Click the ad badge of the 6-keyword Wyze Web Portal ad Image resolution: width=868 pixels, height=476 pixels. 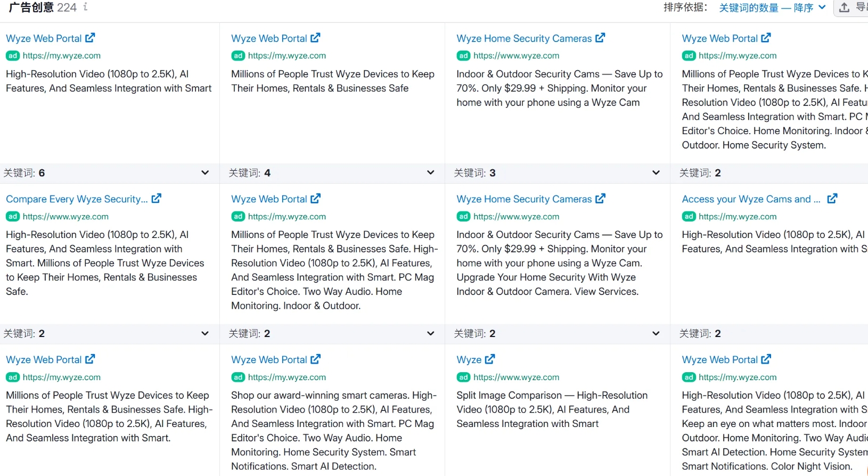coord(13,56)
